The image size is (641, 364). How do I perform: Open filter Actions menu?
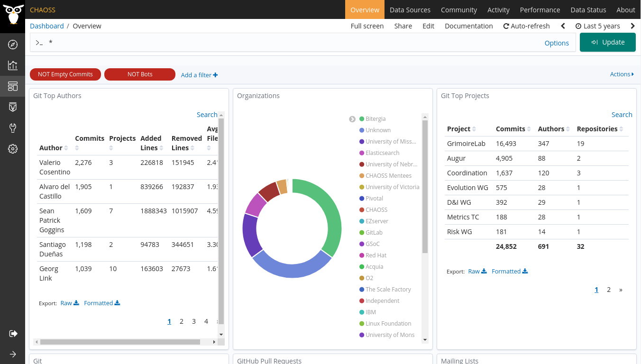coord(622,74)
